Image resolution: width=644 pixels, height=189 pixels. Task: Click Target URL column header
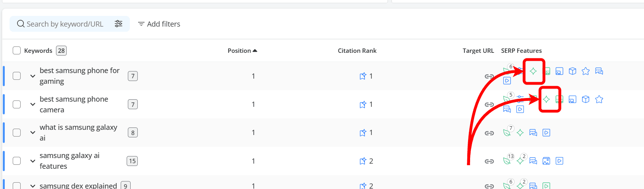click(x=478, y=50)
